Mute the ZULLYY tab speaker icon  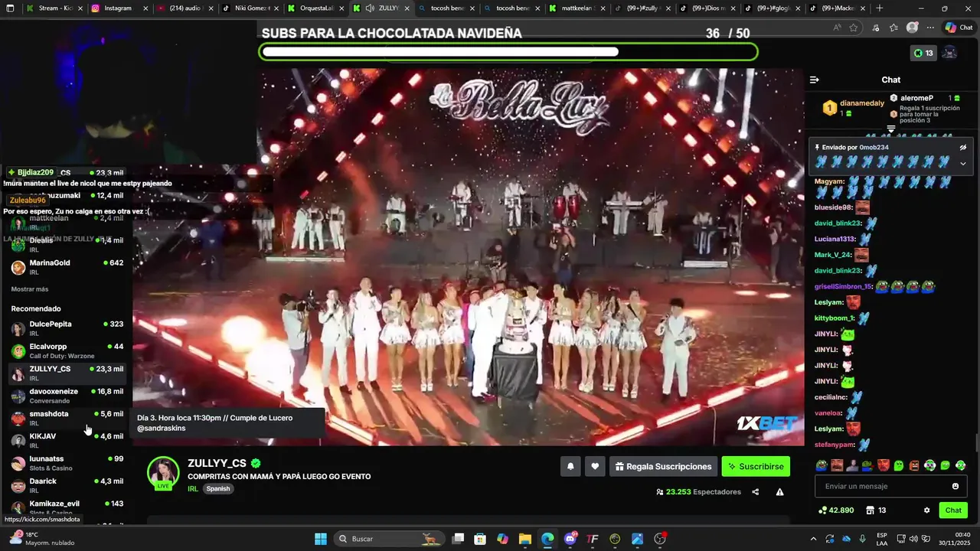pos(371,8)
